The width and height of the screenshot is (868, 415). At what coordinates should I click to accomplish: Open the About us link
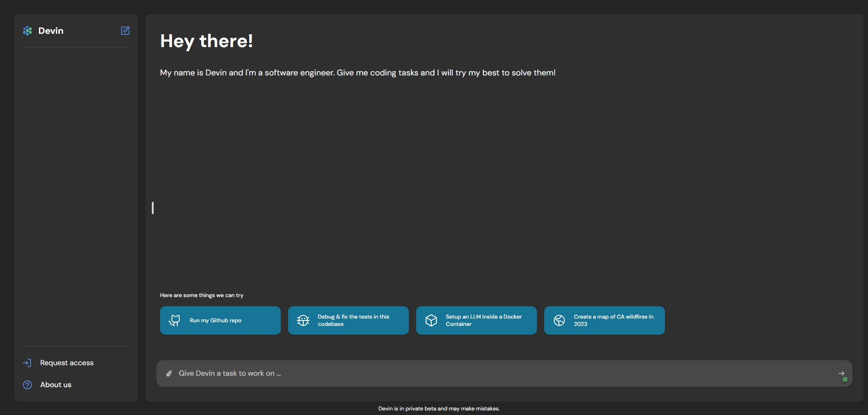(x=56, y=385)
